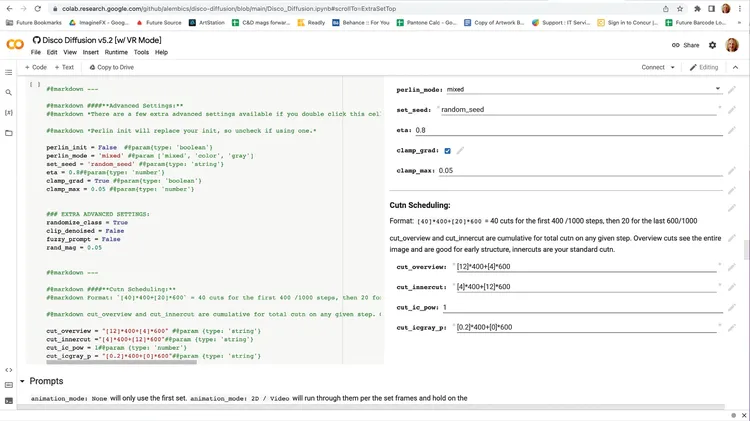Screen dimensions: 750x421
Task: Open the Help menu
Action: [161, 52]
